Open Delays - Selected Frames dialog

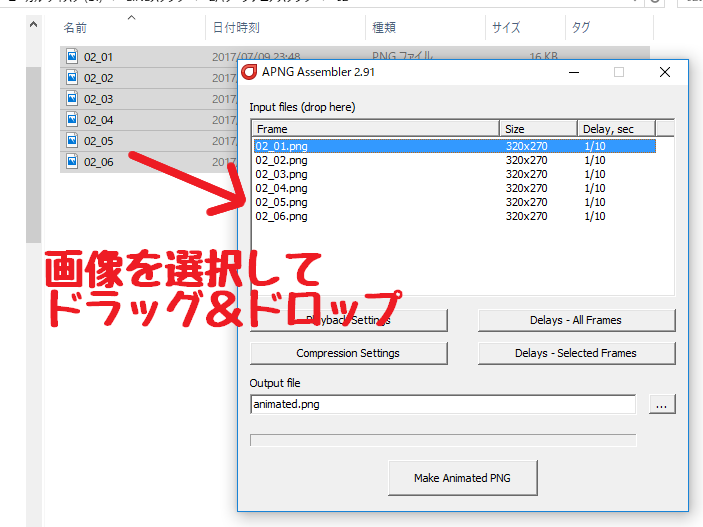(576, 353)
